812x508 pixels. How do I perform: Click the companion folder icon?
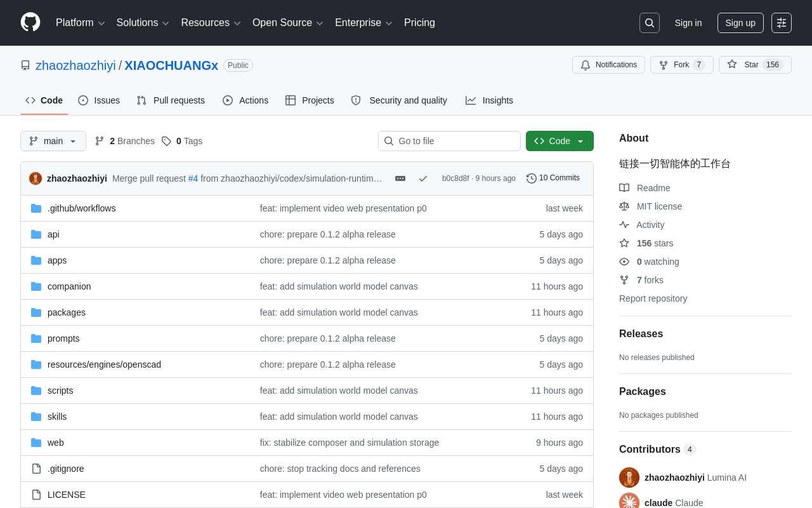point(36,286)
